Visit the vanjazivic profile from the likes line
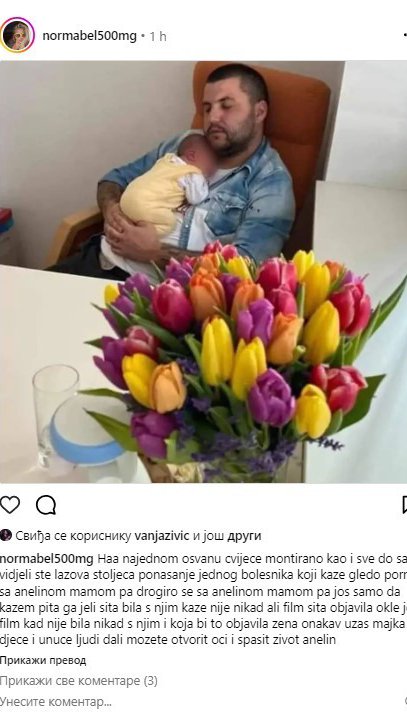This screenshot has height=724, width=407. point(162,536)
